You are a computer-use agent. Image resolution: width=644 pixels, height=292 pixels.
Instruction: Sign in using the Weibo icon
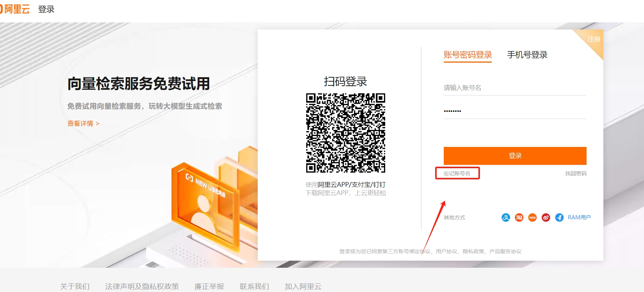click(x=546, y=217)
